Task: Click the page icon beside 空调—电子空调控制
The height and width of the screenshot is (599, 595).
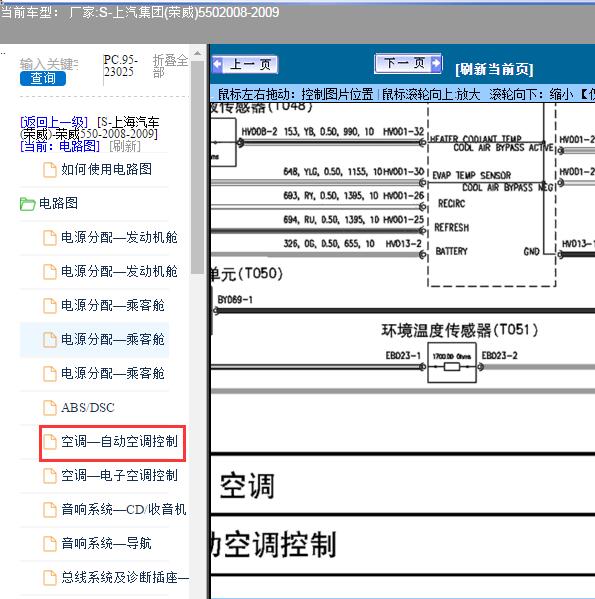Action: tap(50, 476)
